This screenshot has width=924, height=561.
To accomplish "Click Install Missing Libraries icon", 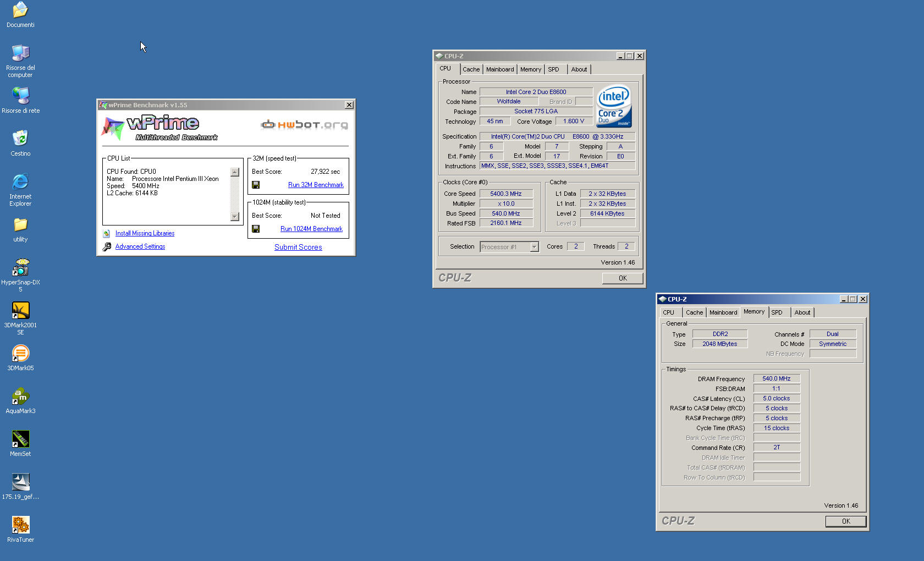I will tap(107, 234).
